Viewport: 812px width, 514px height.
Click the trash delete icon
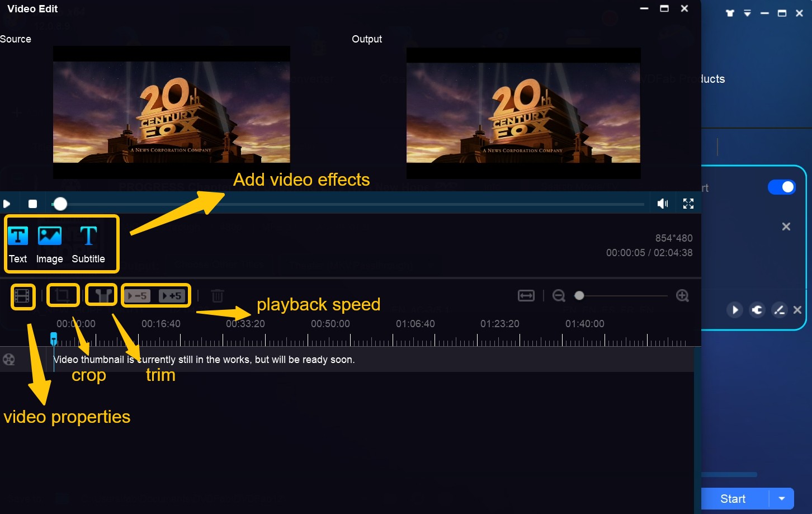[218, 295]
